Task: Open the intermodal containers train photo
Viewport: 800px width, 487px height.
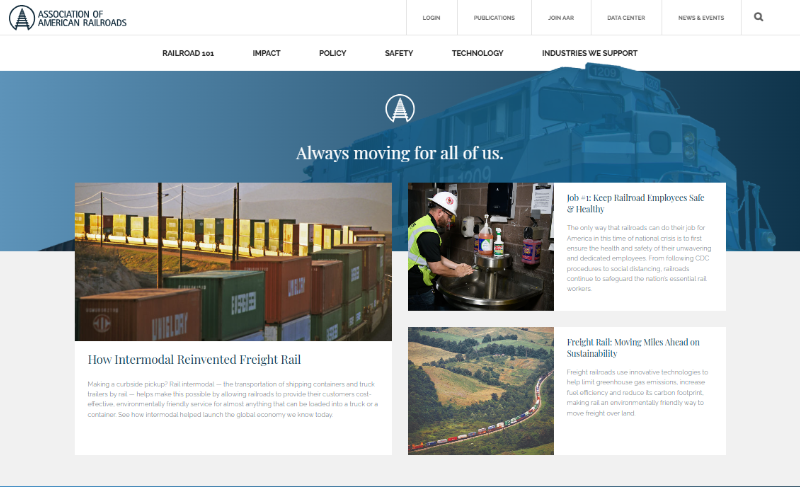Action: [233, 262]
